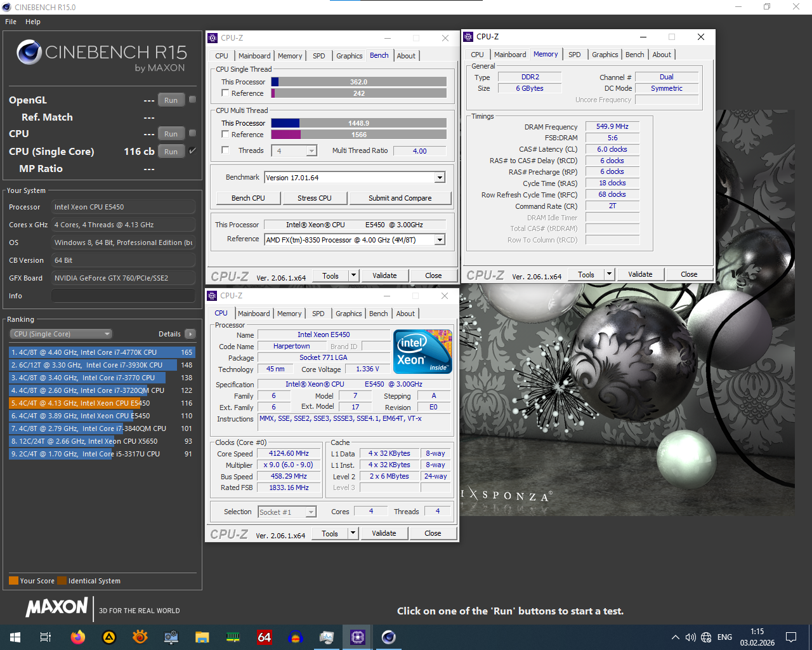Run the CPU (Single Core) benchmark
Image resolution: width=812 pixels, height=650 pixels.
[x=171, y=152]
